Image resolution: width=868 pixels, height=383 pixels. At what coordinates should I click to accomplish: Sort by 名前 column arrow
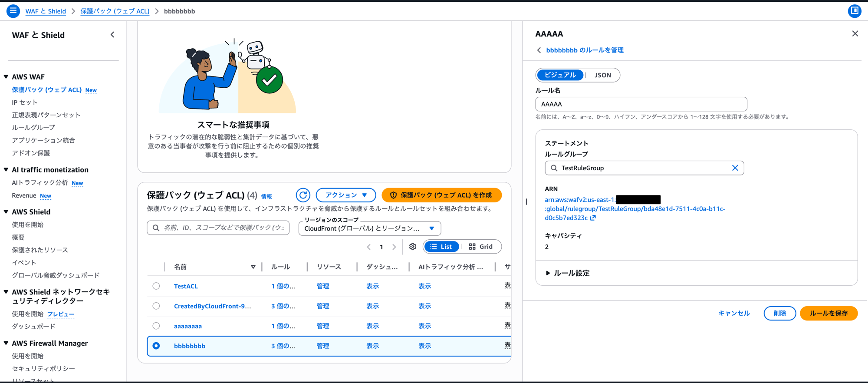(x=253, y=267)
